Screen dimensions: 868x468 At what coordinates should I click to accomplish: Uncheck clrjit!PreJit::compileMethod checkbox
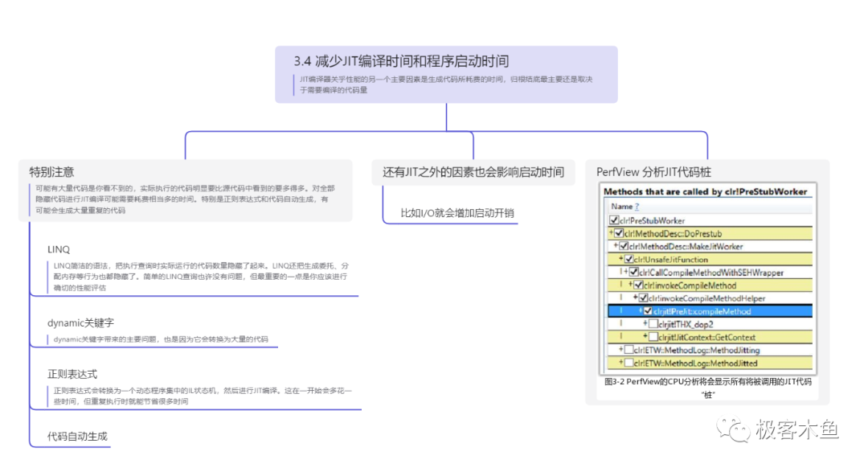(648, 311)
